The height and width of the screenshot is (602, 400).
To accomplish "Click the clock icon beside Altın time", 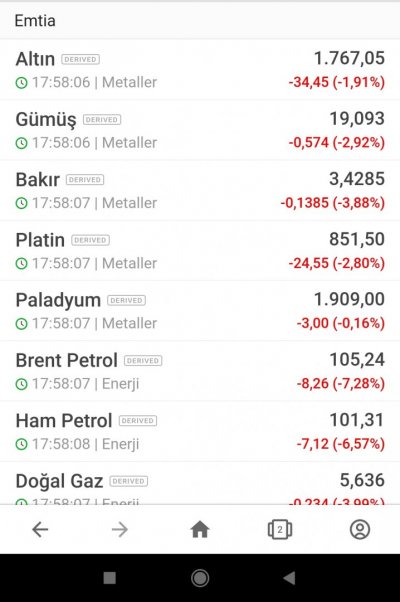I will pos(21,83).
